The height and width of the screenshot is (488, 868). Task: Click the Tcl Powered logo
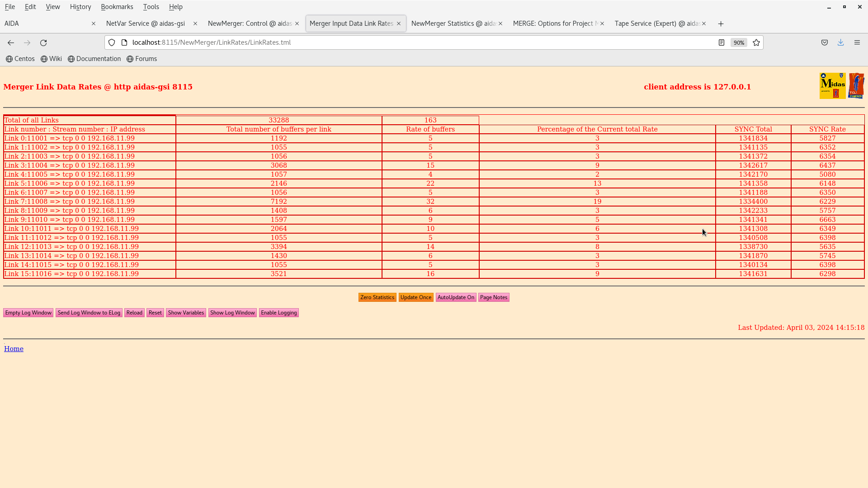click(856, 86)
